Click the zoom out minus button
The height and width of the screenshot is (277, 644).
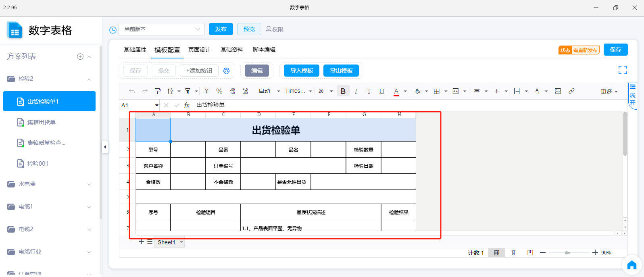point(543,253)
